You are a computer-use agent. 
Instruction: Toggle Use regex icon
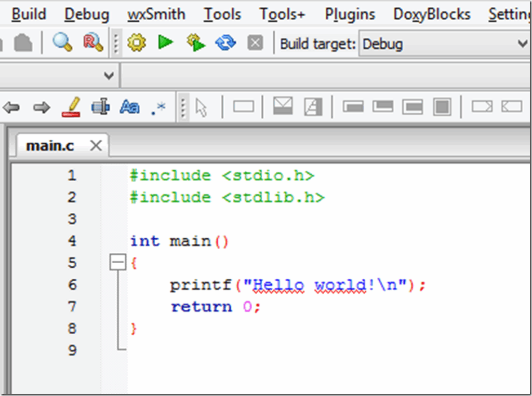(x=158, y=108)
